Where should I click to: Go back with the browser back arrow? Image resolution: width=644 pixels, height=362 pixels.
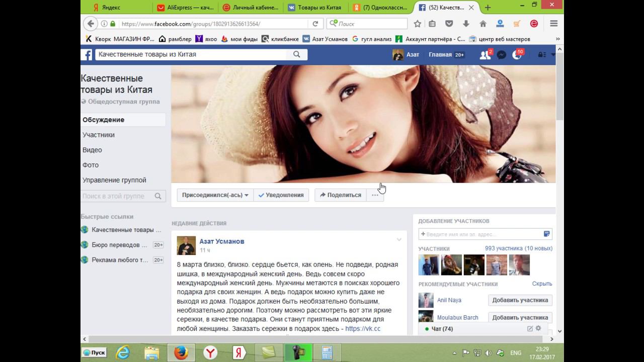pyautogui.click(x=91, y=24)
